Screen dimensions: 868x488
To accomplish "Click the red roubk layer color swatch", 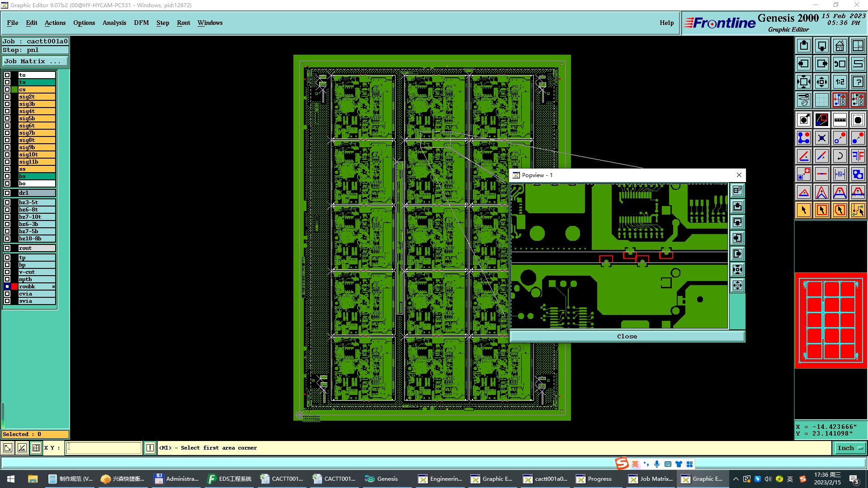I will pyautogui.click(x=14, y=286).
